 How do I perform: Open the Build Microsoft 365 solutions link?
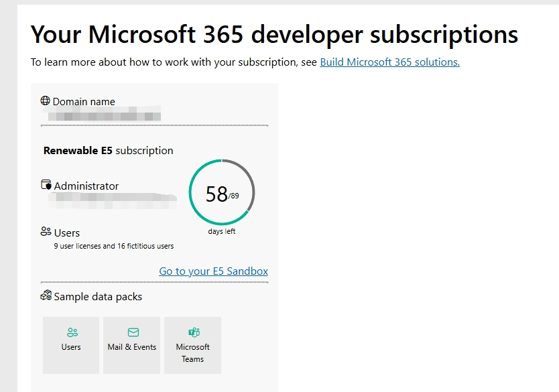(389, 62)
